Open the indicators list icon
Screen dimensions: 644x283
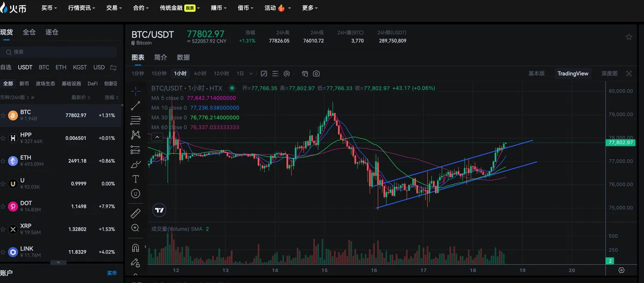click(x=275, y=74)
